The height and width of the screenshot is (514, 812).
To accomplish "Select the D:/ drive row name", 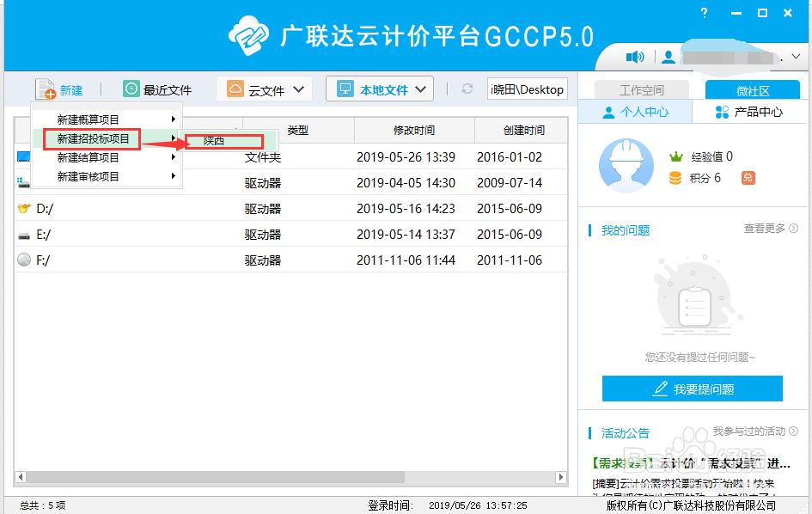I will [45, 209].
